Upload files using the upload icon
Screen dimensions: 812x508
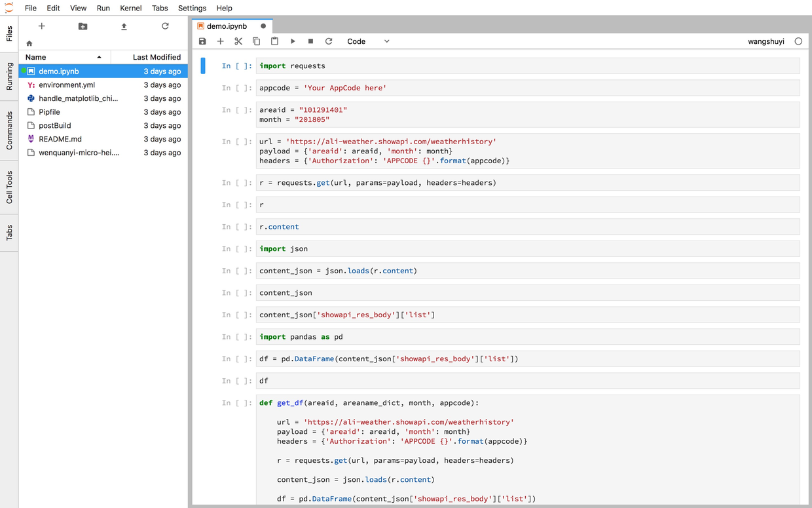(x=124, y=26)
